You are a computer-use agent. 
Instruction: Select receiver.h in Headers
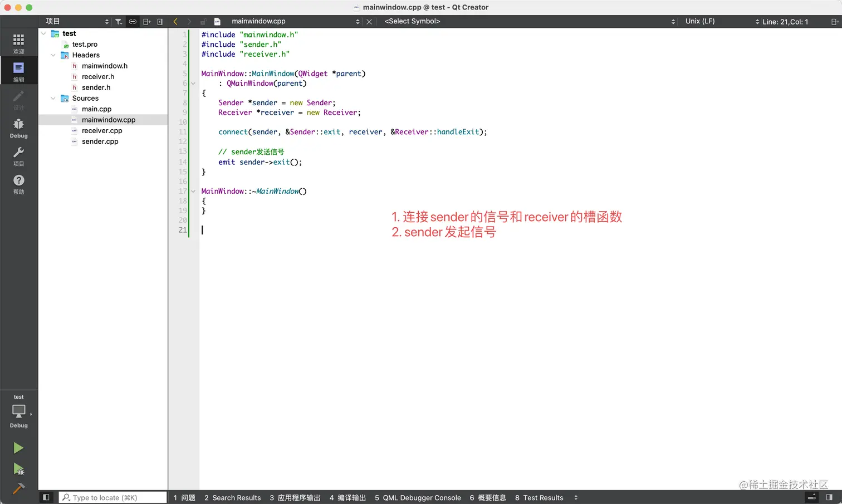pyautogui.click(x=98, y=77)
